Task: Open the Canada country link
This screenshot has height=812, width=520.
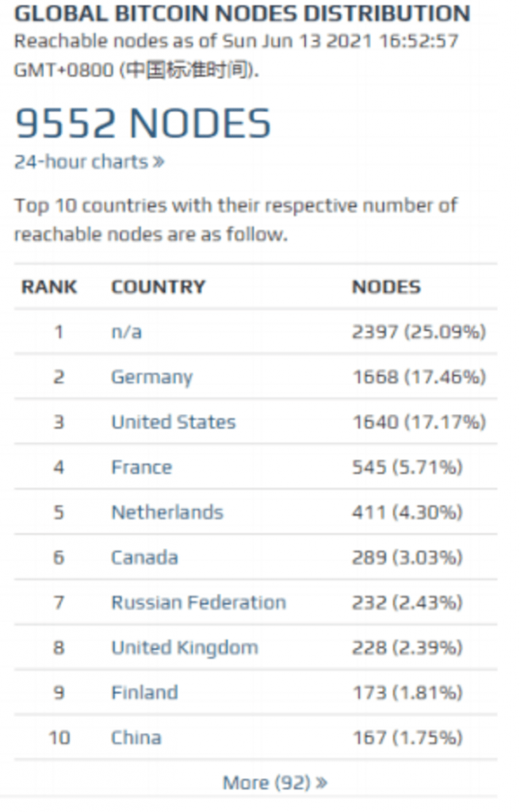Action: (144, 557)
